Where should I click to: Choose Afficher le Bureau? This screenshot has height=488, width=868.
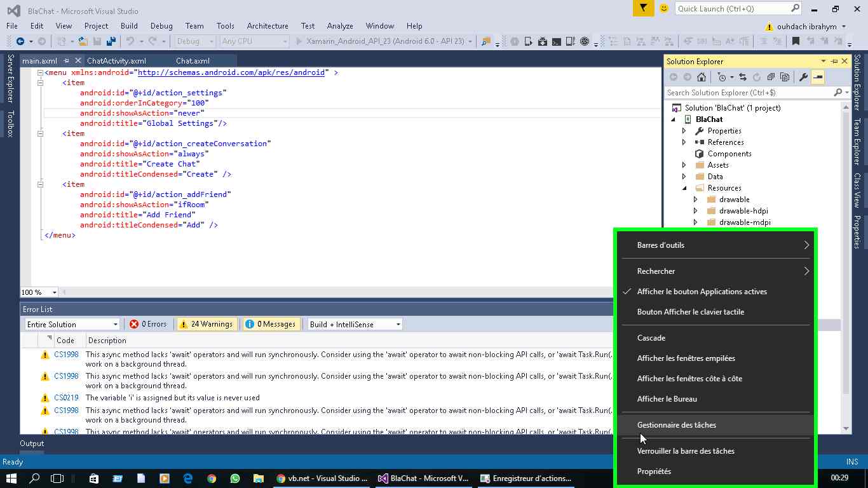click(x=716, y=399)
